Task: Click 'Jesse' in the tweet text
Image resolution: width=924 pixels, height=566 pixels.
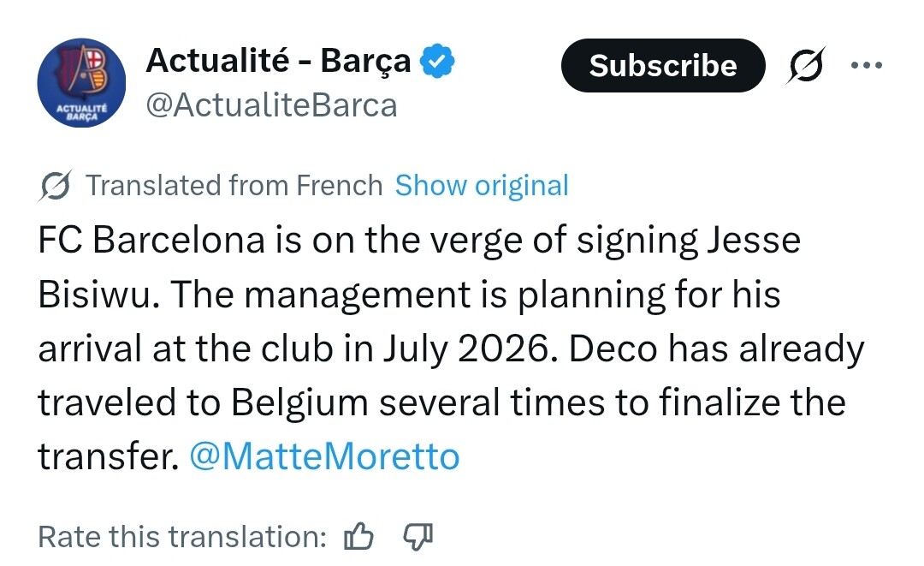Action: tap(754, 241)
